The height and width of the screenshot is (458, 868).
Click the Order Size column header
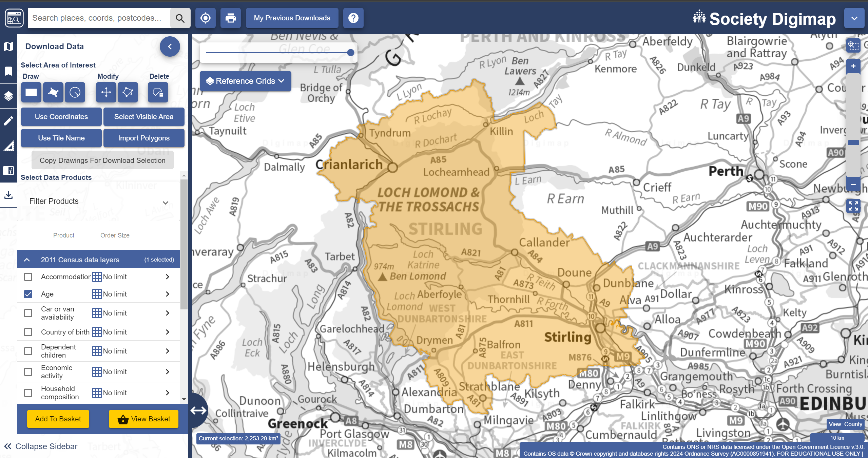coord(115,235)
